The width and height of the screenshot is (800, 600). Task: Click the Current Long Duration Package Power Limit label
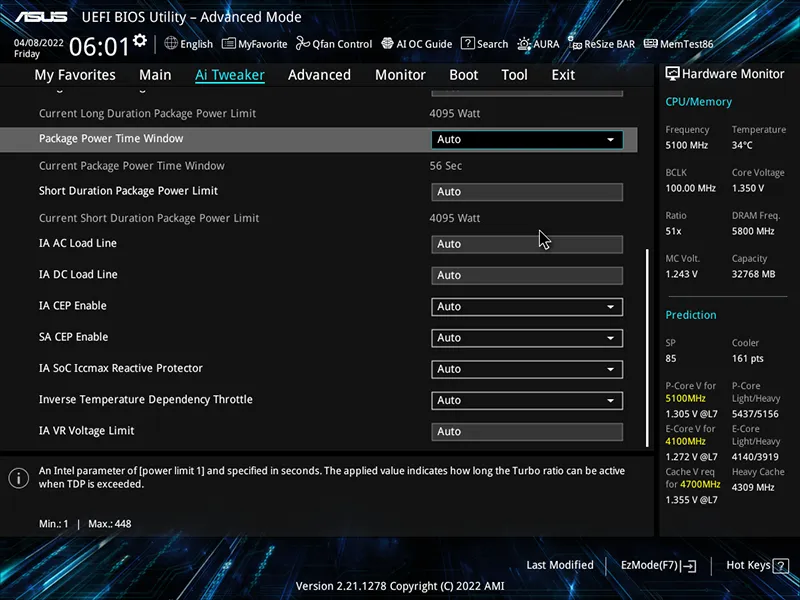pyautogui.click(x=147, y=113)
